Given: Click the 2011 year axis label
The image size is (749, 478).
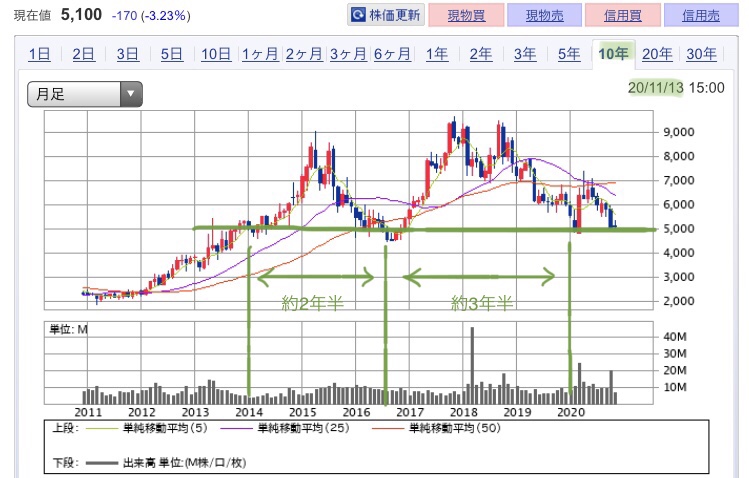Looking at the screenshot, I should (x=88, y=412).
